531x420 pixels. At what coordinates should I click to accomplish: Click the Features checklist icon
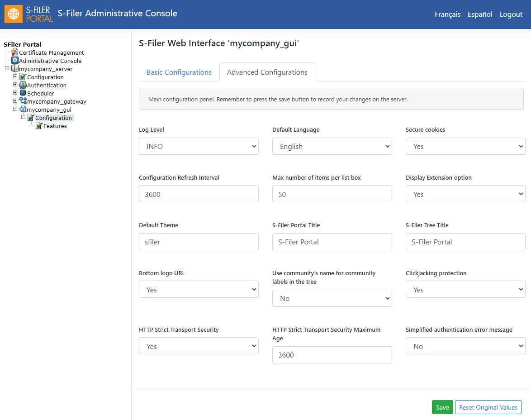39,125
